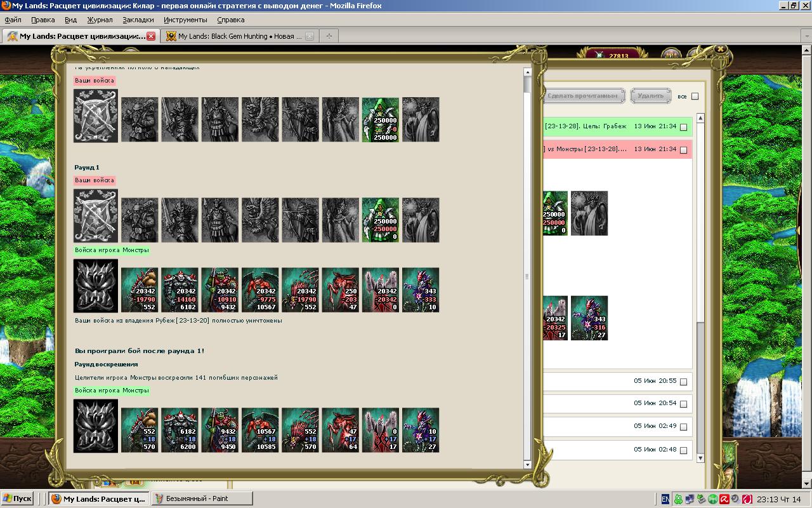
Task: Select 'My Lands: Расцвет цивилизации' browser tab
Action: (81, 36)
